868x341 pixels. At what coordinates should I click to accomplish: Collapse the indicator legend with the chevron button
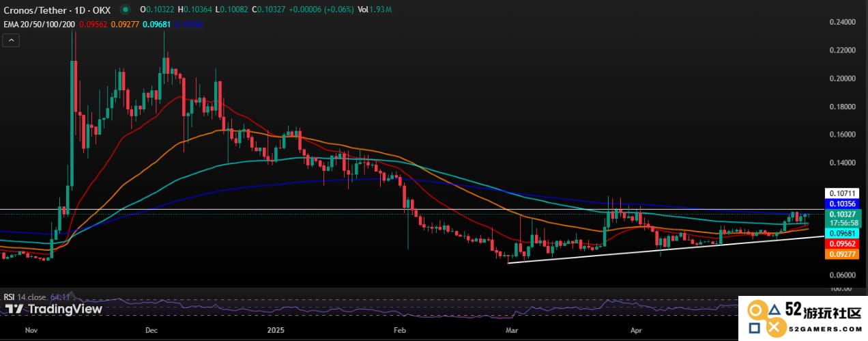(x=11, y=41)
